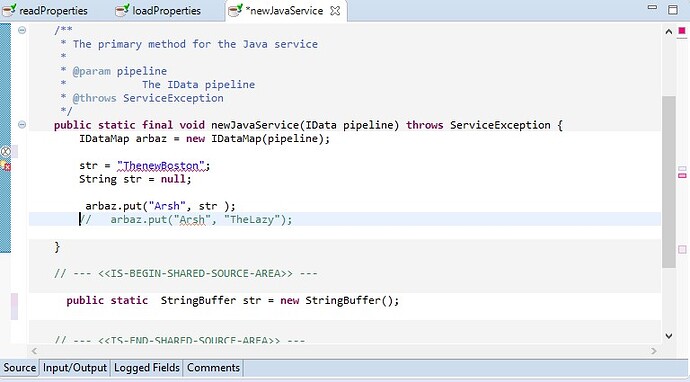This screenshot has height=382, width=690.
Task: Click red error indicator atop overview ruler
Action: [682, 30]
